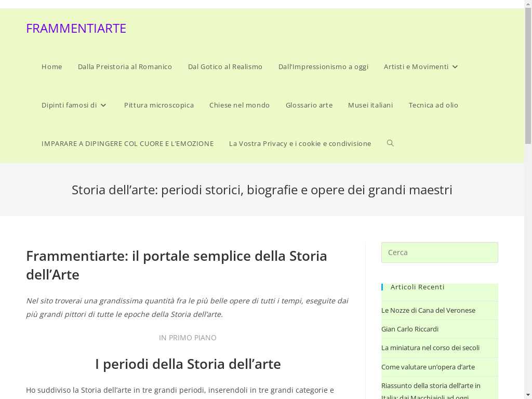Open La miniatura nel corso dei secoli
Screen dimensions: 532x399
tap(430, 348)
